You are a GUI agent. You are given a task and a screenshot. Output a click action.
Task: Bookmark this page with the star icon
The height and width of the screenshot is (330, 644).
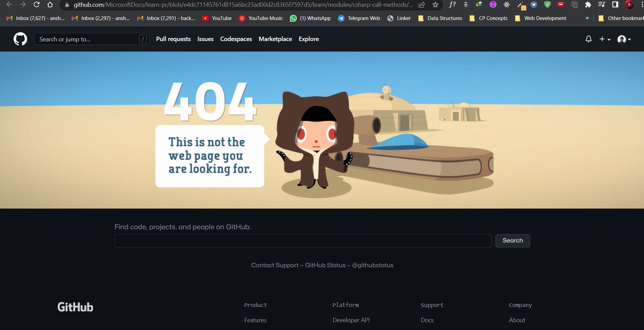[x=436, y=5]
